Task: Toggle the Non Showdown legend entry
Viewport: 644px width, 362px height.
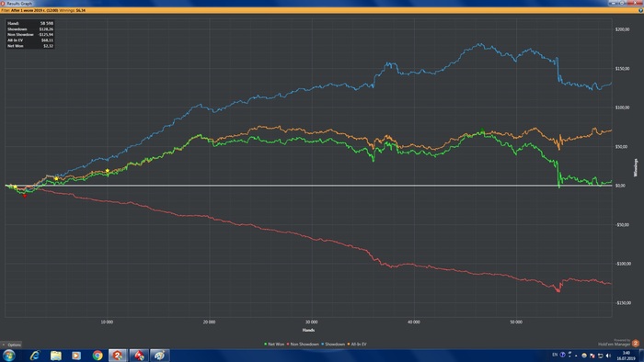Action: (303, 345)
